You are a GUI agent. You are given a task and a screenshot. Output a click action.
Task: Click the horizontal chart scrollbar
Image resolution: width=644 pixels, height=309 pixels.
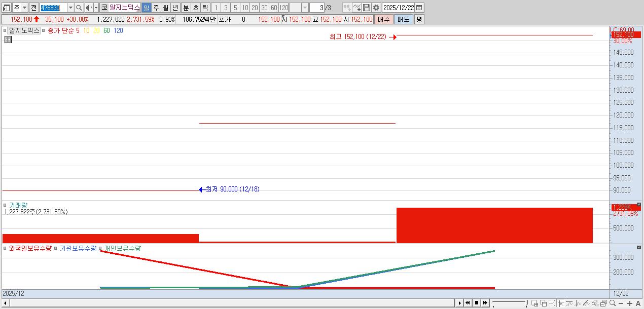point(232,303)
